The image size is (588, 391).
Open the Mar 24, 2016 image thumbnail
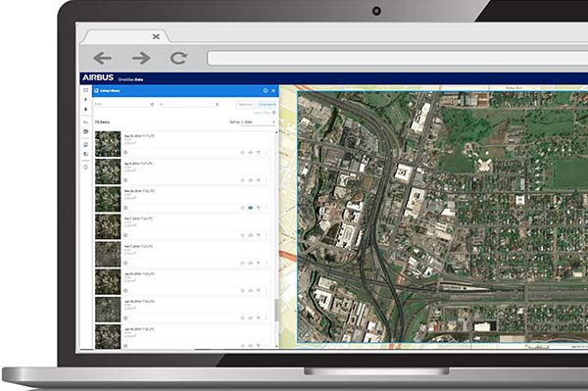108,199
